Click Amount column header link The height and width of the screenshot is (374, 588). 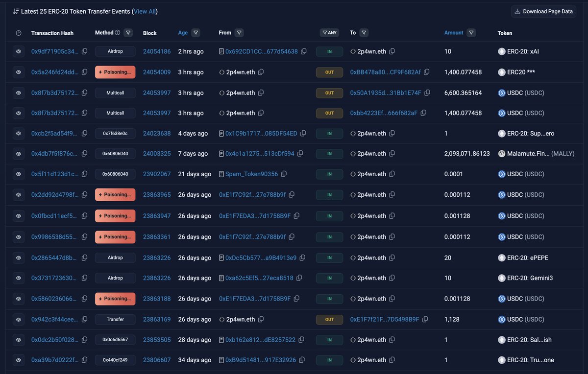454,33
